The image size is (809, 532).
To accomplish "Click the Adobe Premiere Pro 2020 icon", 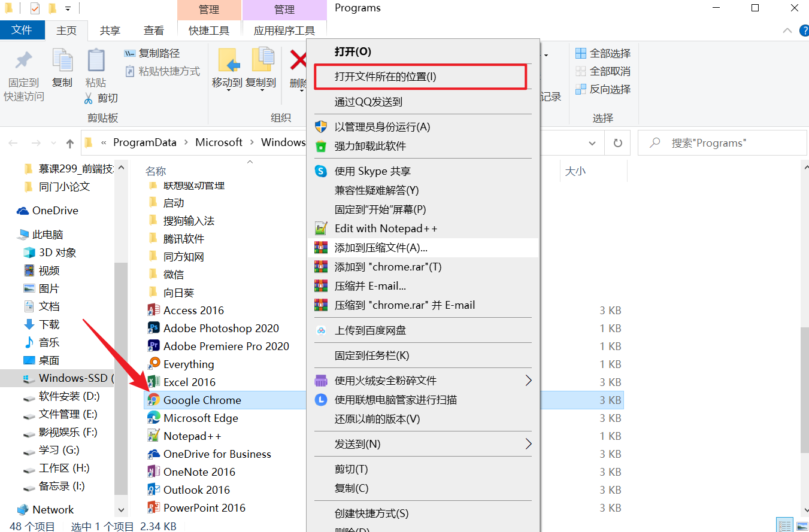I will click(154, 346).
